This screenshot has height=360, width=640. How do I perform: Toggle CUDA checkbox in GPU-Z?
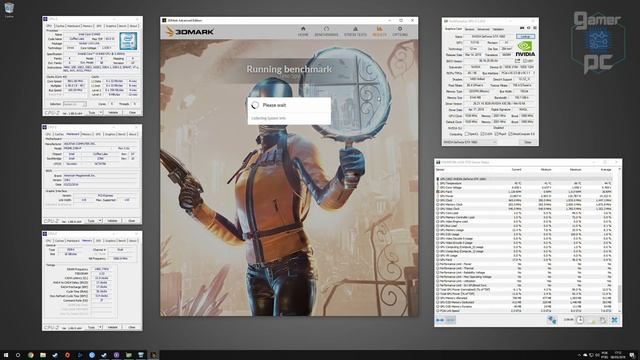482,134
